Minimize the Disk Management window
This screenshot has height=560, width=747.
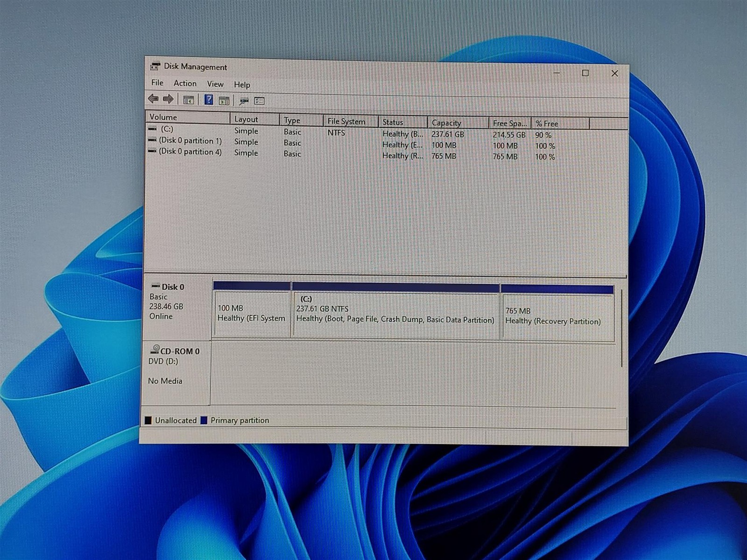pos(557,72)
